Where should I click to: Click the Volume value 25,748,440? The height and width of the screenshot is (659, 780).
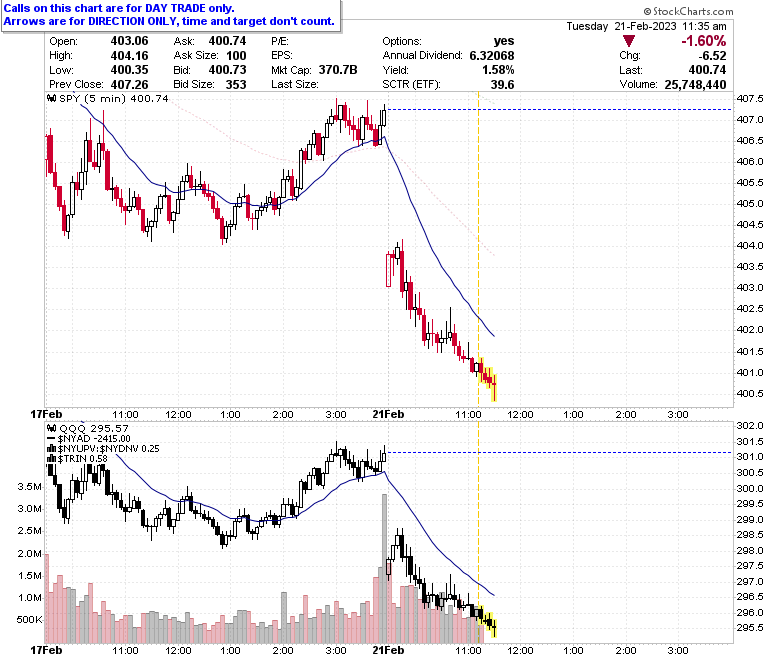(695, 85)
